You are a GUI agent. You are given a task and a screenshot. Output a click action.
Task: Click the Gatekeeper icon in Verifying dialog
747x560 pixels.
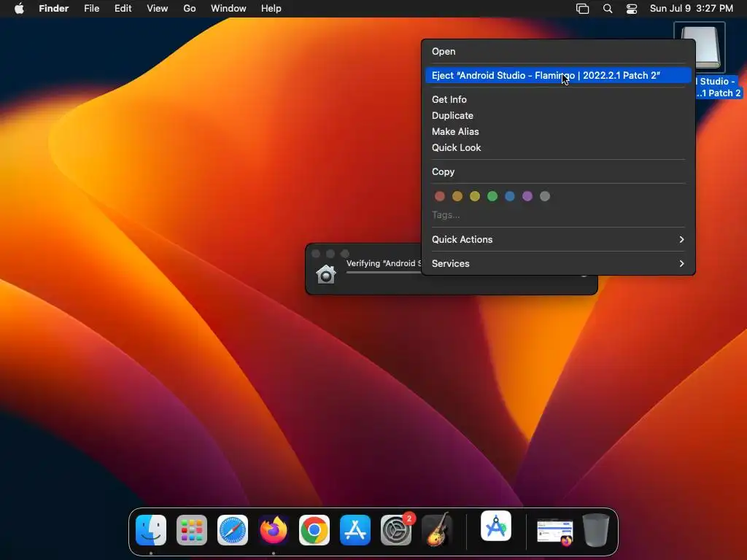point(326,274)
